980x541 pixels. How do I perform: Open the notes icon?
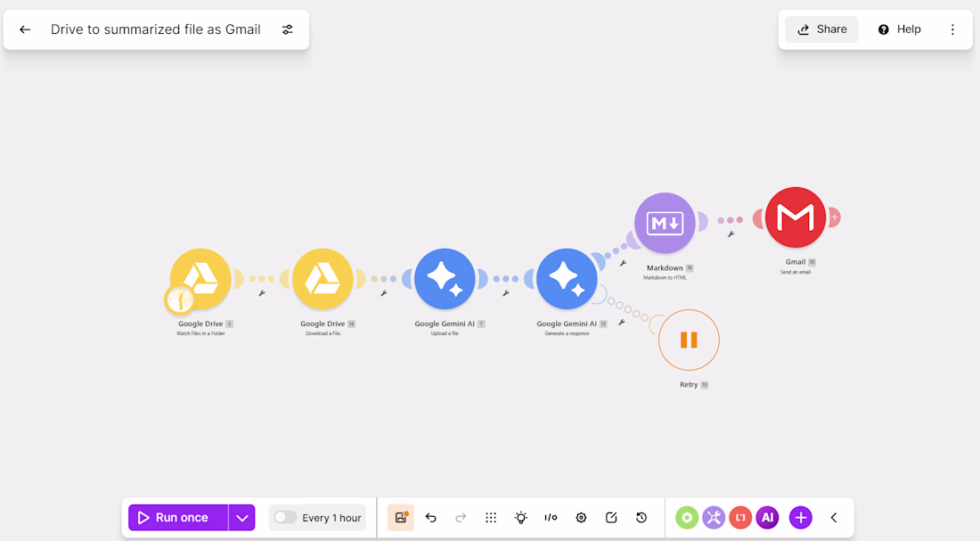[x=611, y=518]
